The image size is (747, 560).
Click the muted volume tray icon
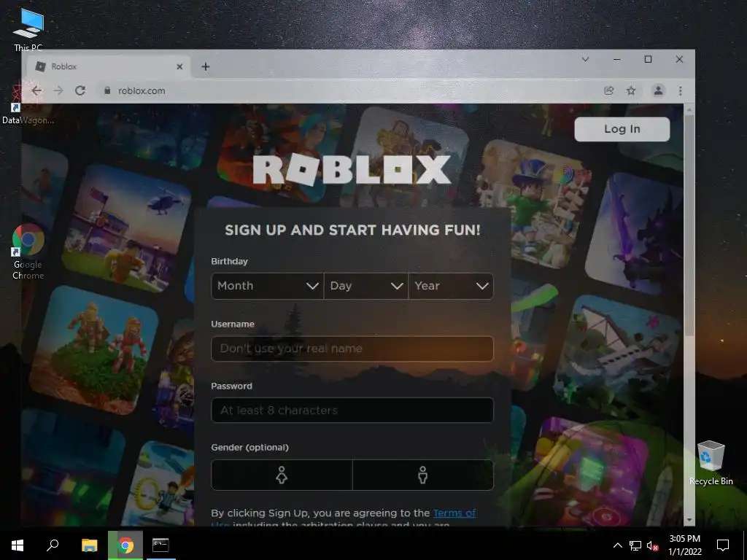652,545
